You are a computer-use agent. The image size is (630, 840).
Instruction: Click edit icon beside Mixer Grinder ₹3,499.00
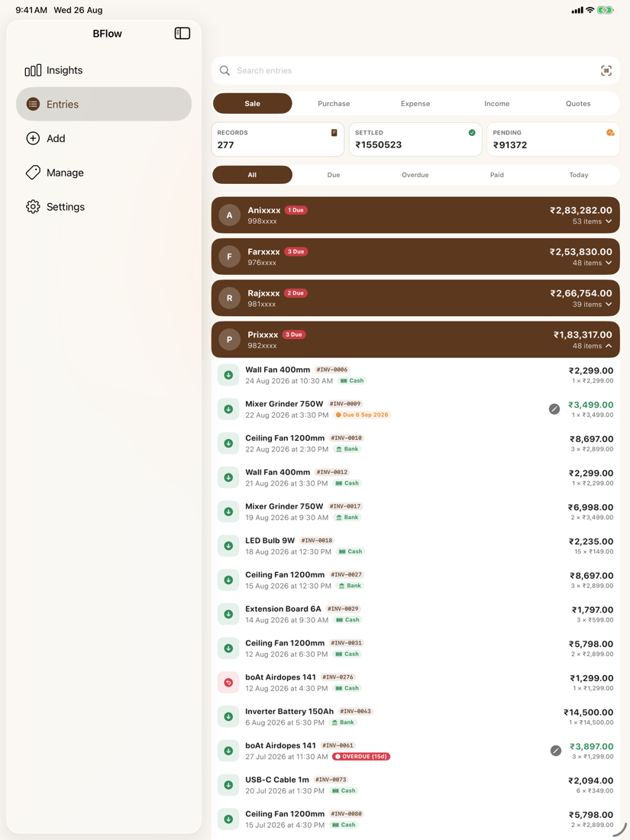(554, 409)
